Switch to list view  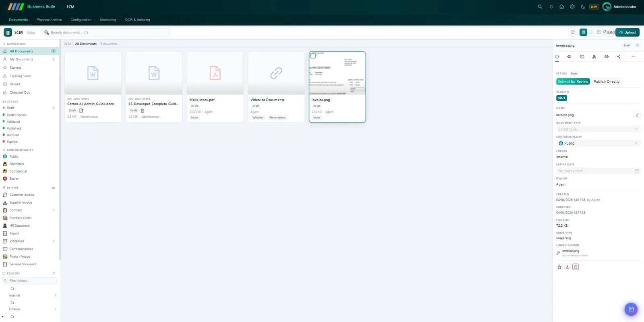tap(591, 32)
